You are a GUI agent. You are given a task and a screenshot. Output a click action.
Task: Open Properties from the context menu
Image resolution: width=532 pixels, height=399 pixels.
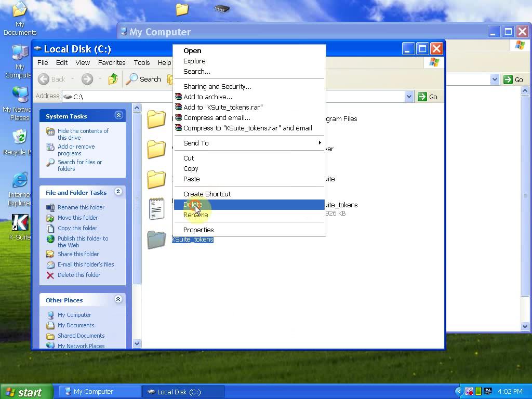pyautogui.click(x=249, y=230)
